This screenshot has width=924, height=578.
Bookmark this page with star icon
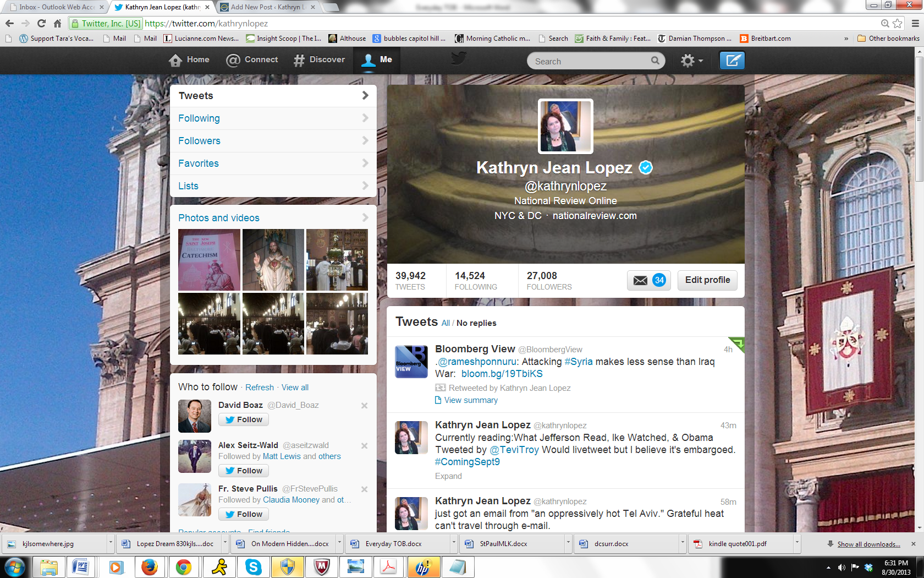pyautogui.click(x=898, y=23)
